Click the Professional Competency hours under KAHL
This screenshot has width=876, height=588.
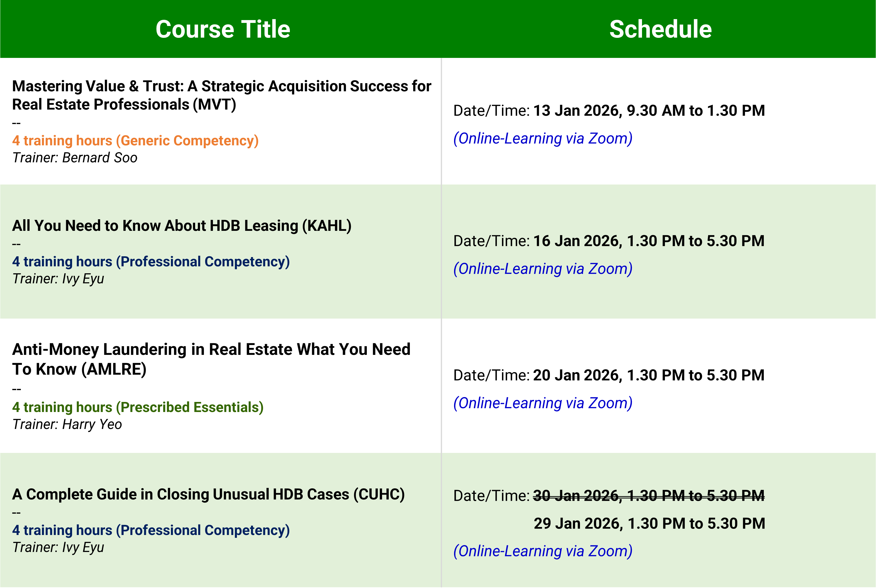click(x=151, y=262)
